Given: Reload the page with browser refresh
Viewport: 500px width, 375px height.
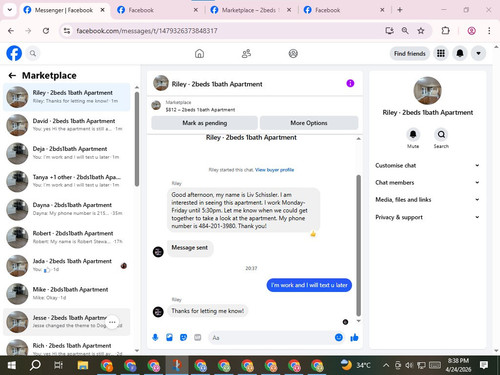Looking at the screenshot, I should pyautogui.click(x=46, y=31).
